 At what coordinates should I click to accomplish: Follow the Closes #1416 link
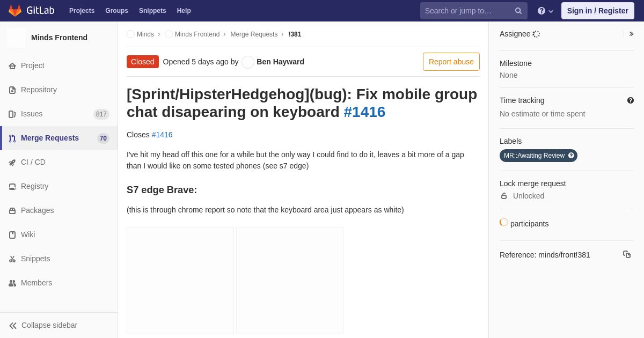tap(162, 135)
